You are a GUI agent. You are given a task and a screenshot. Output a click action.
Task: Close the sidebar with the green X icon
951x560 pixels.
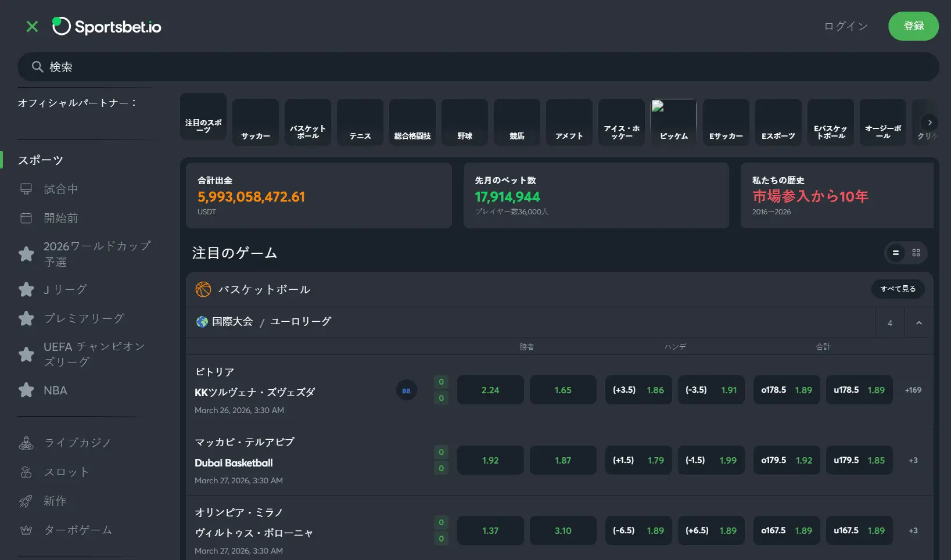(33, 27)
